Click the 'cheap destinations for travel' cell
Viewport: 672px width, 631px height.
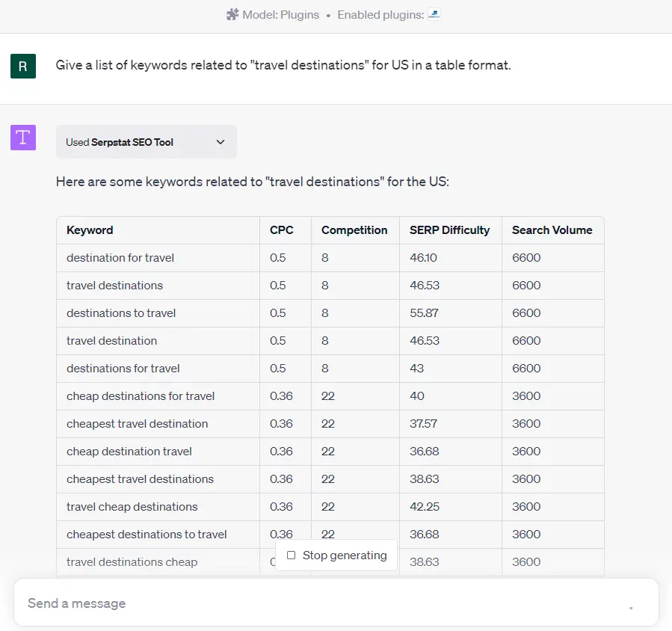(x=141, y=396)
